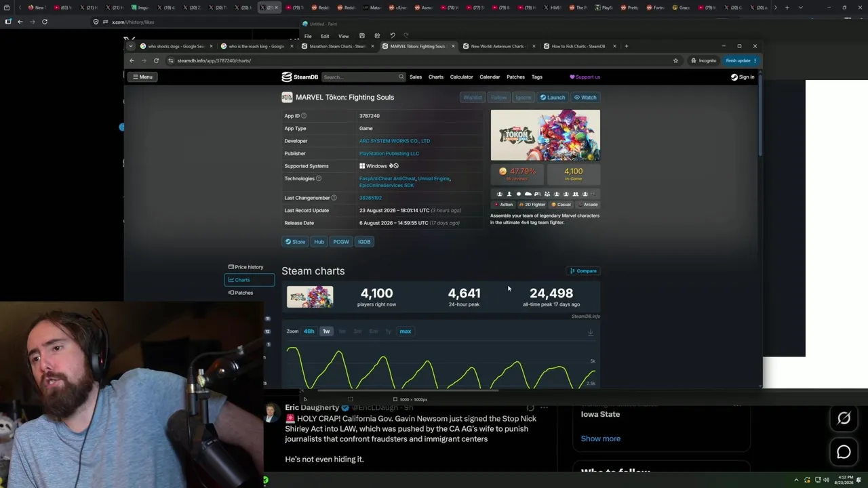
Task: Open the Charts nav item in SteamDB header
Action: point(436,77)
